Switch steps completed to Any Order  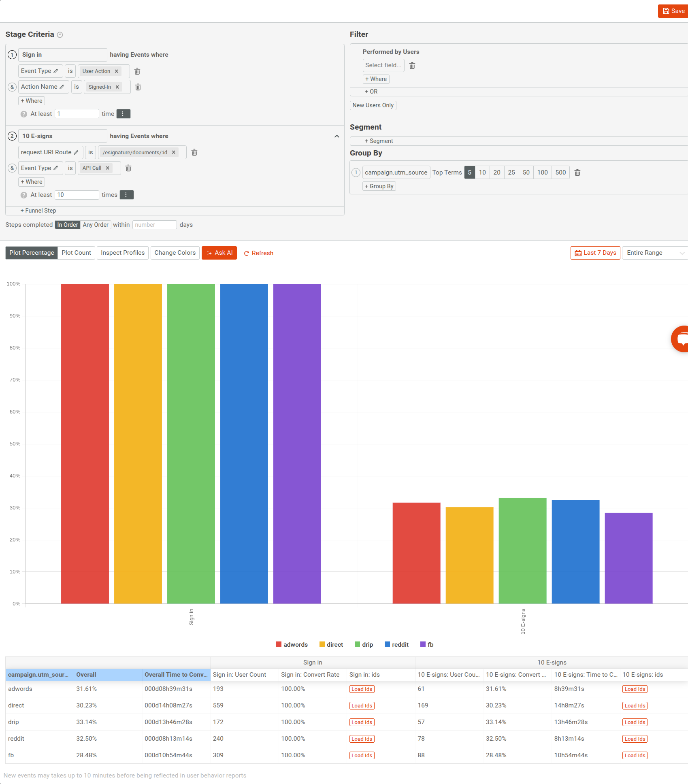pos(95,225)
